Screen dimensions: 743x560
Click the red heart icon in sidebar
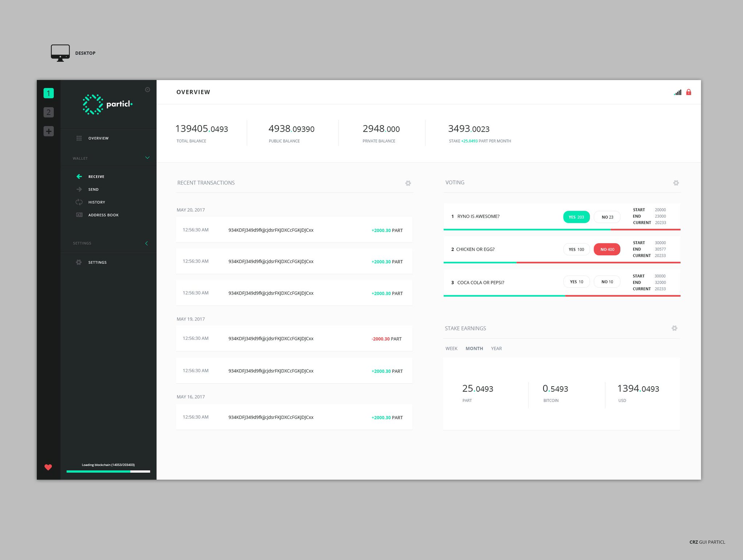coord(48,467)
